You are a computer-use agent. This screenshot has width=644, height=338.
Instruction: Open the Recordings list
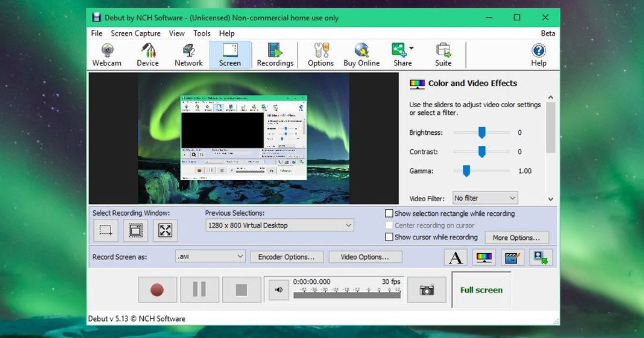[x=275, y=54]
